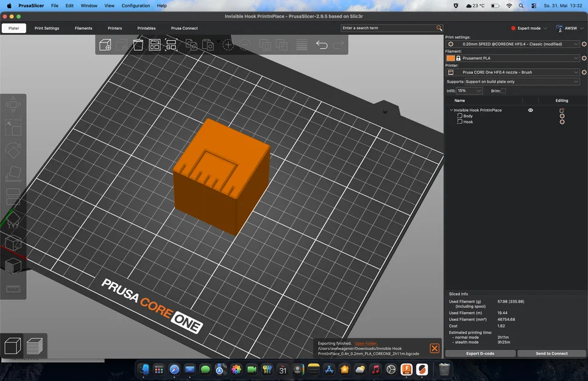Select the Measure ruler tool
This screenshot has height=381, width=588.
13,289
